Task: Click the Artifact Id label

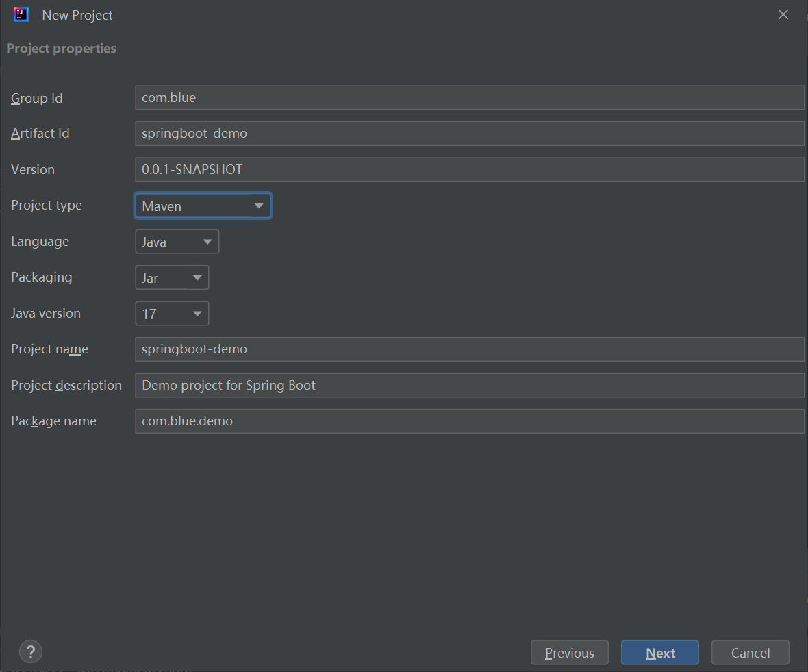Action: click(x=40, y=134)
